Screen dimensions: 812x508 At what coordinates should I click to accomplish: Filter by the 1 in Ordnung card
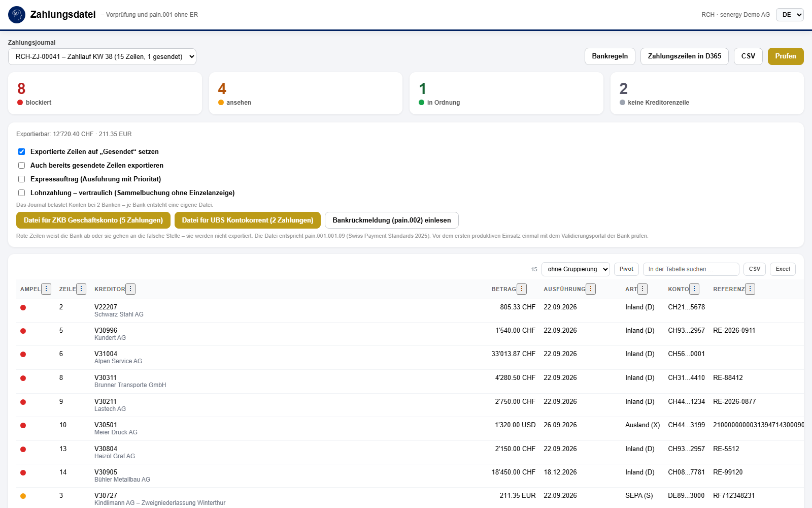click(506, 93)
